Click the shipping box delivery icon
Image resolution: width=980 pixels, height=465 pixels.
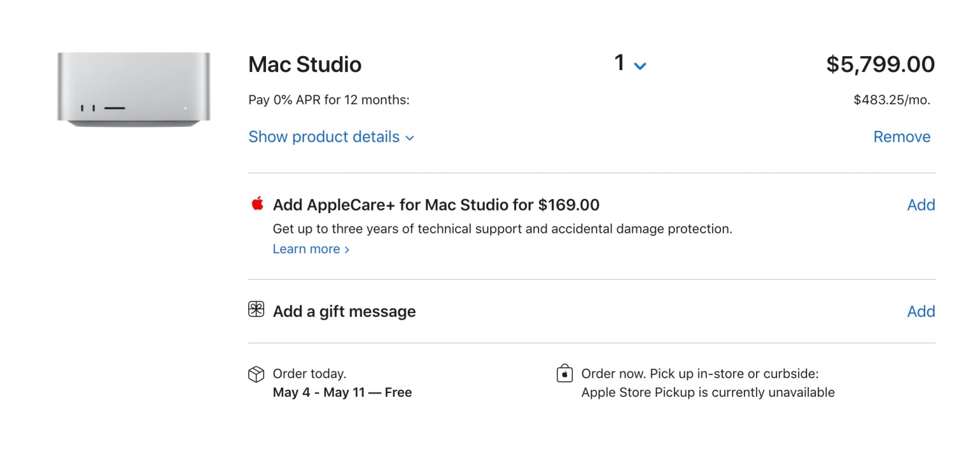pyautogui.click(x=256, y=374)
